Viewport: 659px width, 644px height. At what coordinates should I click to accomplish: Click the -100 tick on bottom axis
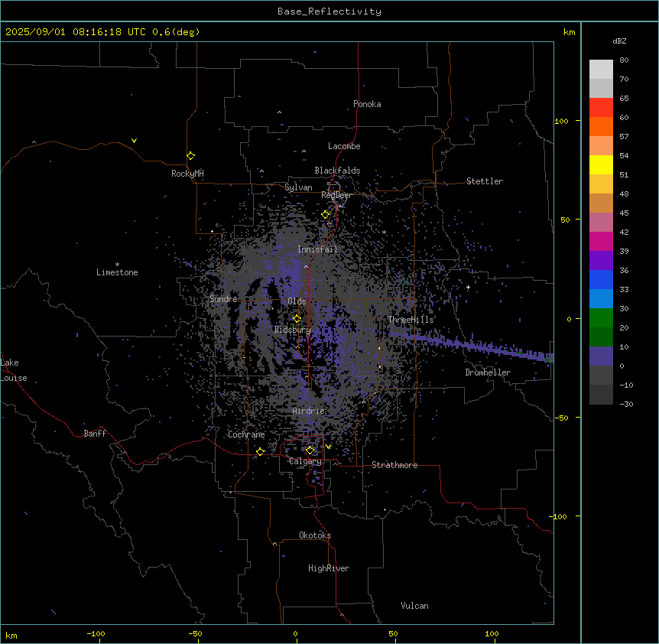pos(96,633)
